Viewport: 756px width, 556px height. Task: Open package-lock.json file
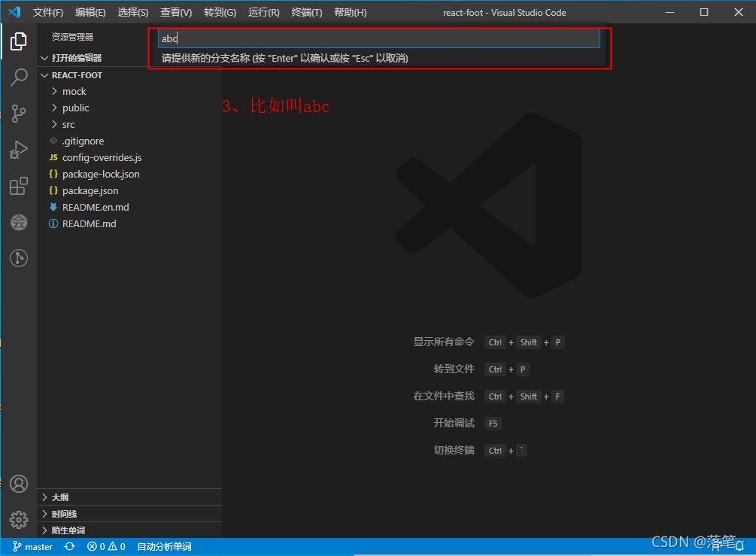[101, 174]
